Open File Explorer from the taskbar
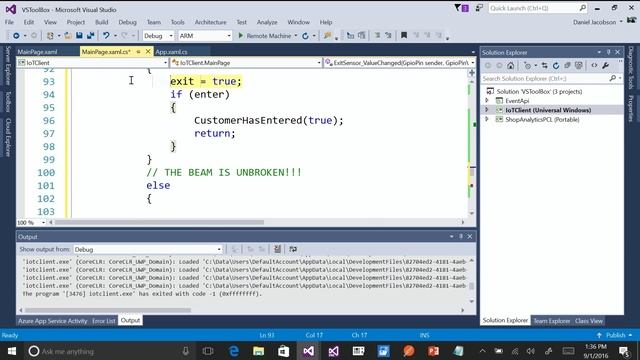This screenshot has height=360, width=640. (259, 351)
